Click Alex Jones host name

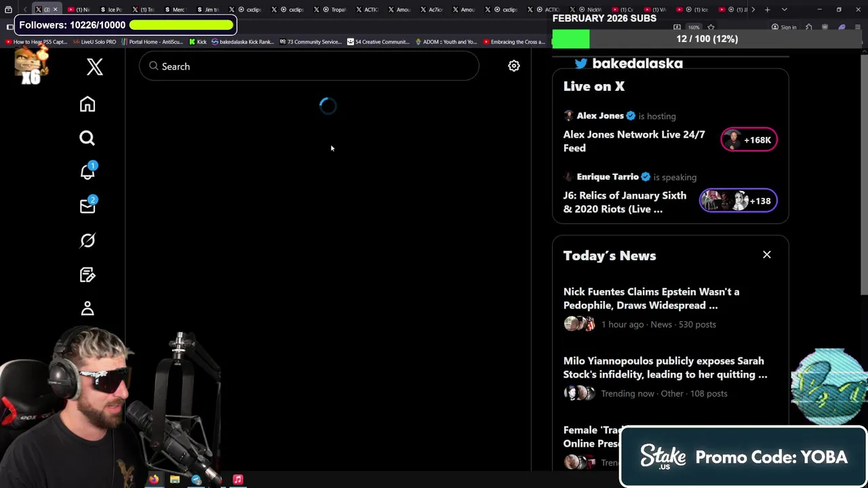pos(600,116)
